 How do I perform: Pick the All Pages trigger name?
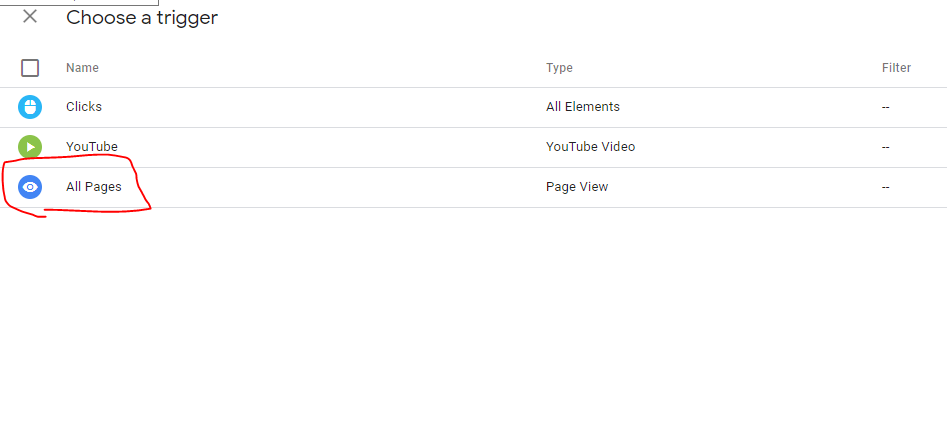coord(94,187)
